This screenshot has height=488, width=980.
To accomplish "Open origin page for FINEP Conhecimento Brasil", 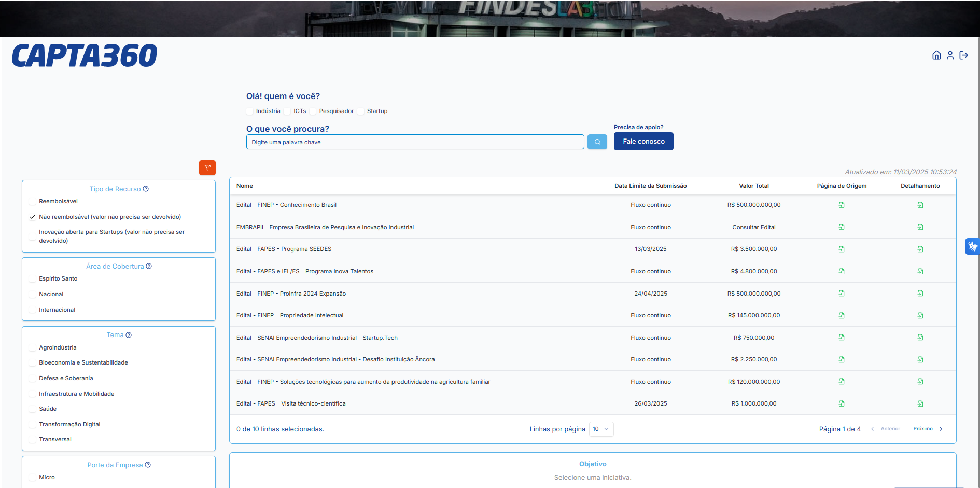I will pyautogui.click(x=842, y=205).
